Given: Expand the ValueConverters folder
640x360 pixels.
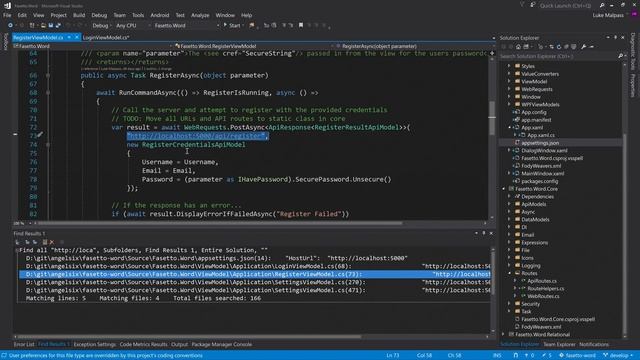Looking at the screenshot, I should click(509, 73).
